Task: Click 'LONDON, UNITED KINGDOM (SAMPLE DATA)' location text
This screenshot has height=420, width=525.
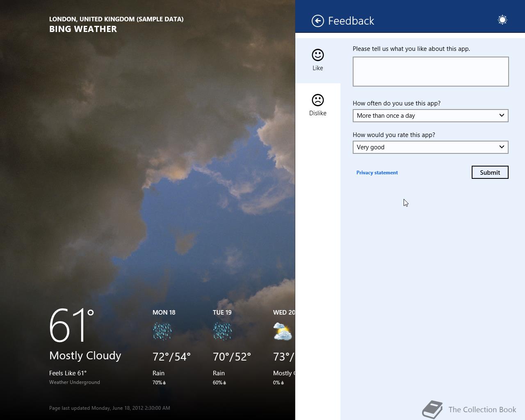Action: pos(116,19)
